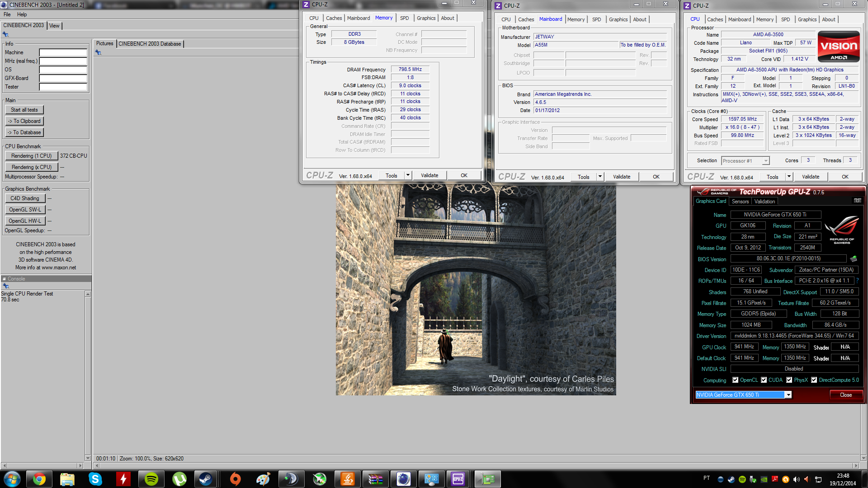Open the Java coffee cup taskbar icon
This screenshot has width=868, height=488.
tap(348, 479)
